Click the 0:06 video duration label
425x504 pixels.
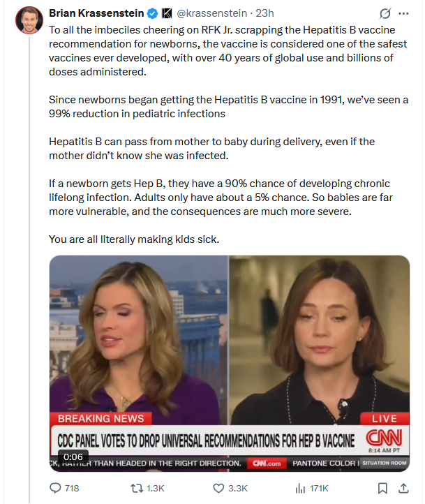point(73,457)
